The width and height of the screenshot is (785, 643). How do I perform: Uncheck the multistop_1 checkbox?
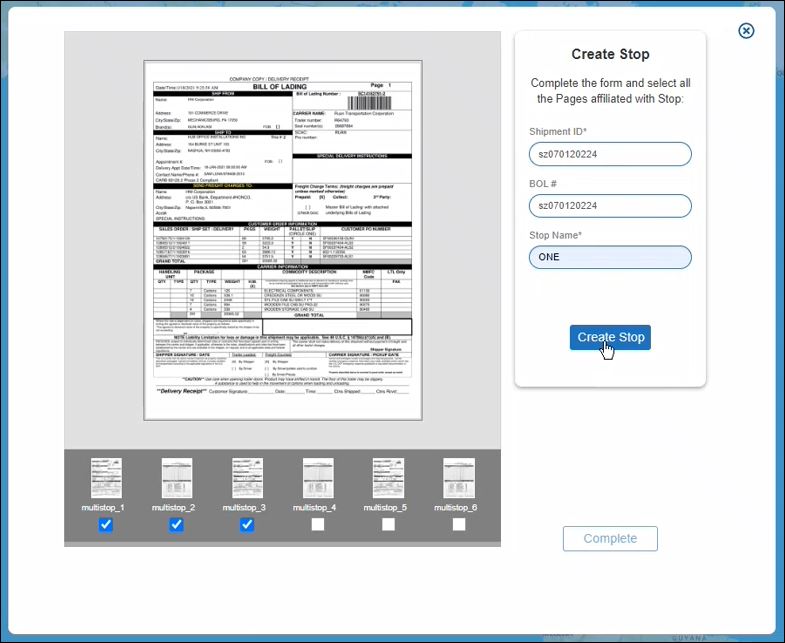pyautogui.click(x=106, y=525)
